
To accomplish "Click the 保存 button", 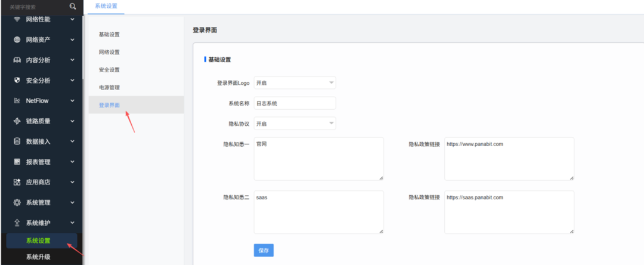I will (x=264, y=250).
